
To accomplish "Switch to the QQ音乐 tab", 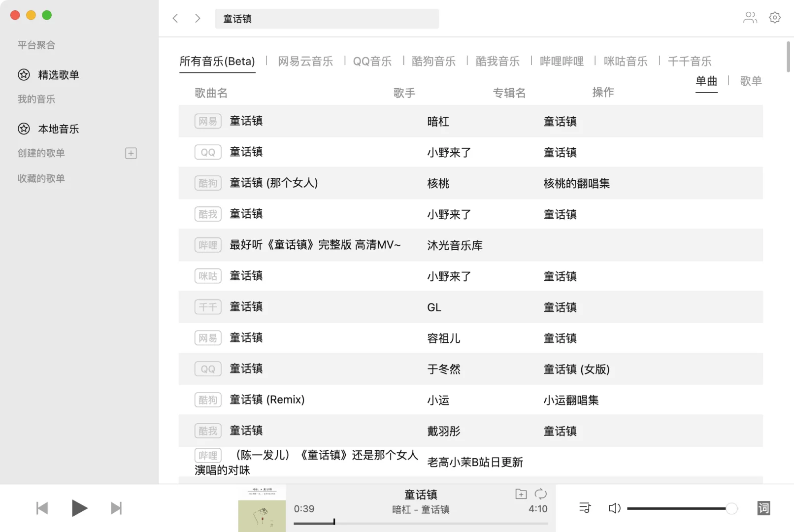I will [x=372, y=61].
